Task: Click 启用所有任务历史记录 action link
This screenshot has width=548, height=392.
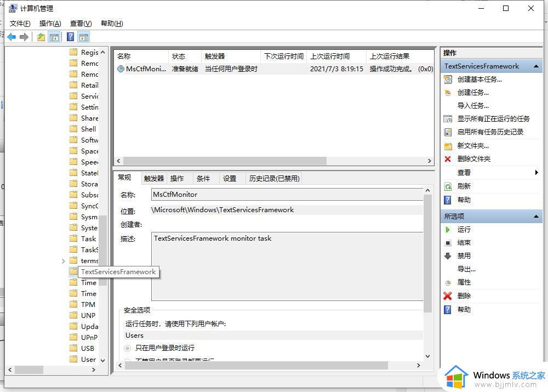Action: (x=490, y=132)
